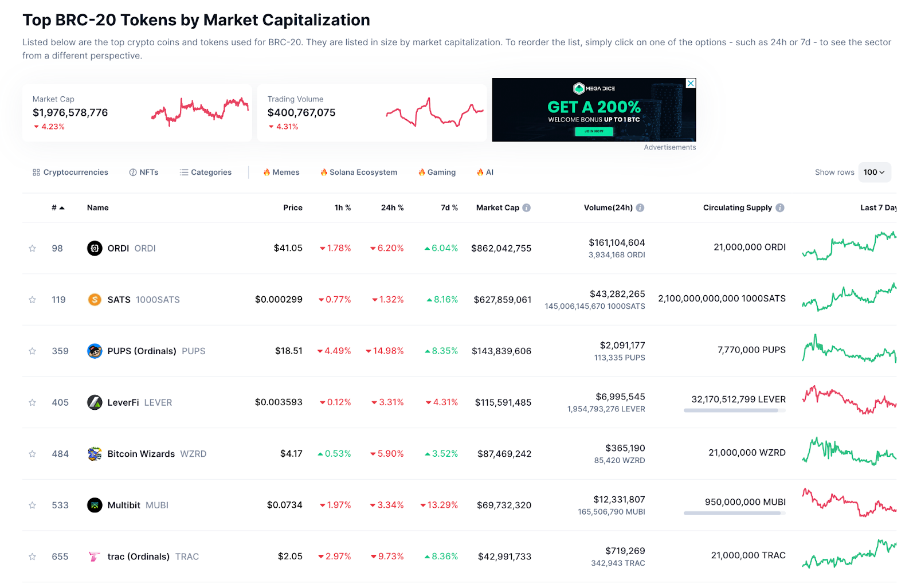The width and height of the screenshot is (917, 588).
Task: Toggle watchlist star for trac (Ordinals)
Action: point(33,556)
